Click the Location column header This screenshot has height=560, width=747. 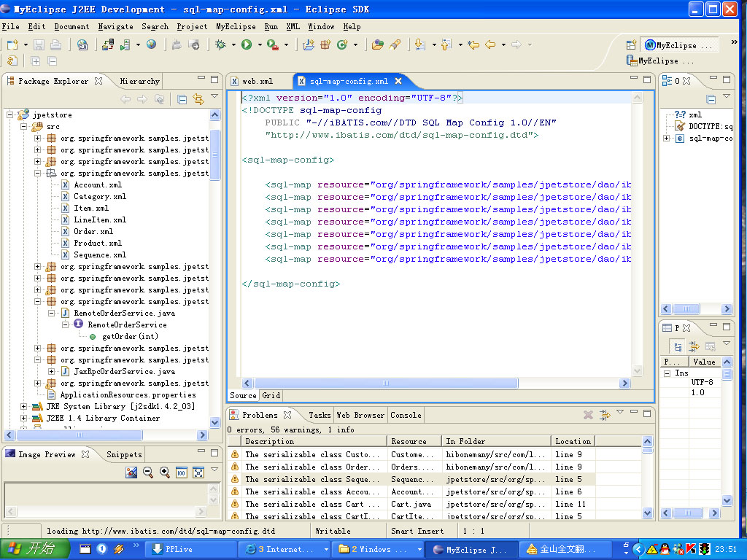573,441
